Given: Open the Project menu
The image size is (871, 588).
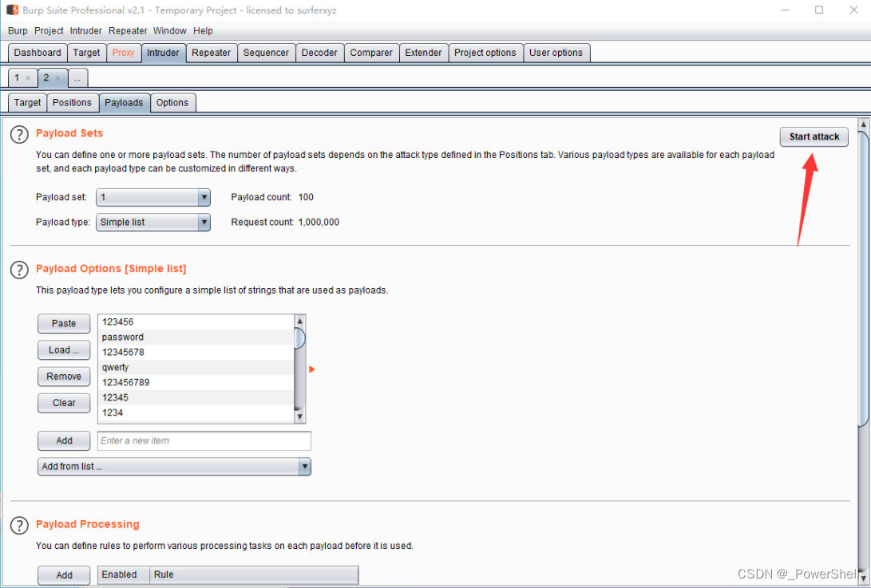Looking at the screenshot, I should point(49,30).
